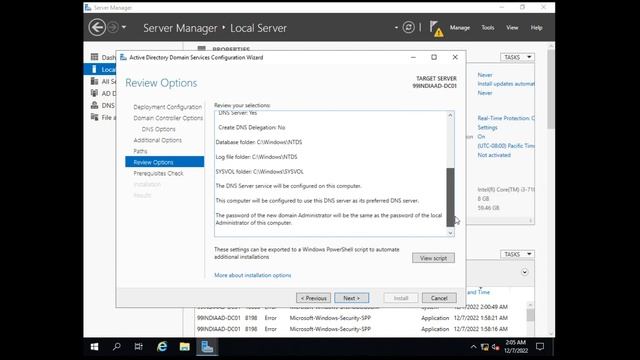
Task: Click the review selections scrollbar thumb
Action: (x=450, y=197)
